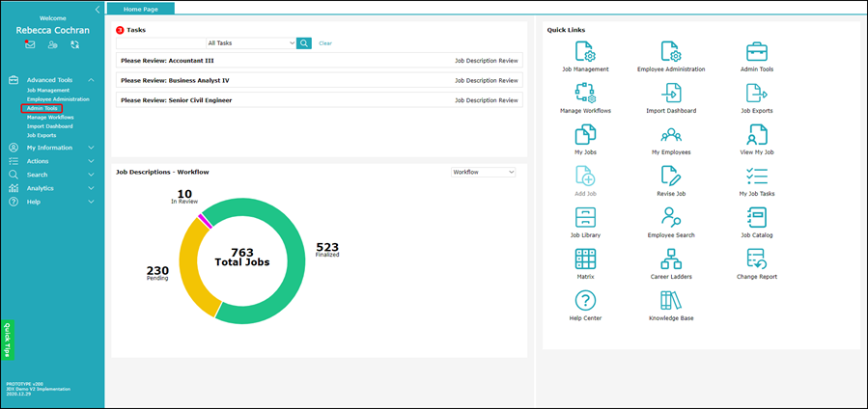Open the Workflow chart dropdown
This screenshot has width=868, height=409.
pos(484,172)
